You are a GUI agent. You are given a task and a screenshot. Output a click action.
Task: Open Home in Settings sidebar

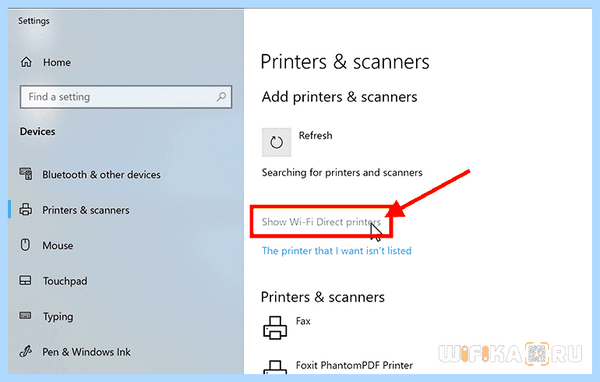coord(57,62)
